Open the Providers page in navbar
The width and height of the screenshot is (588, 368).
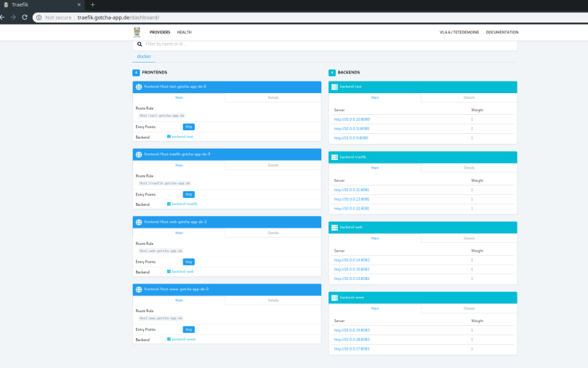[160, 32]
